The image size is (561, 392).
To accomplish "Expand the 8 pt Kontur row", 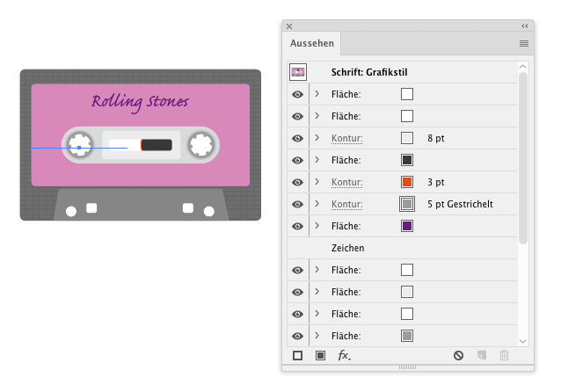I will click(317, 138).
